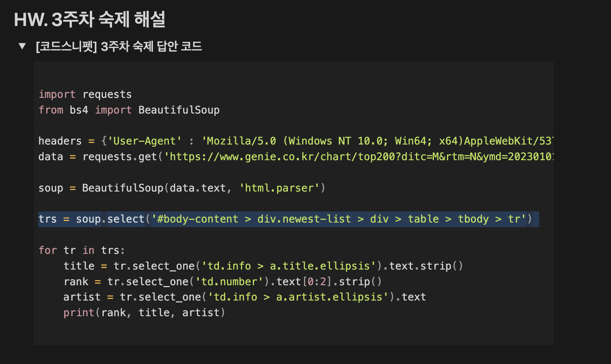Click the 'rank = tr.select_one' line
Viewport: 611px width, 364px height.
[x=223, y=282]
